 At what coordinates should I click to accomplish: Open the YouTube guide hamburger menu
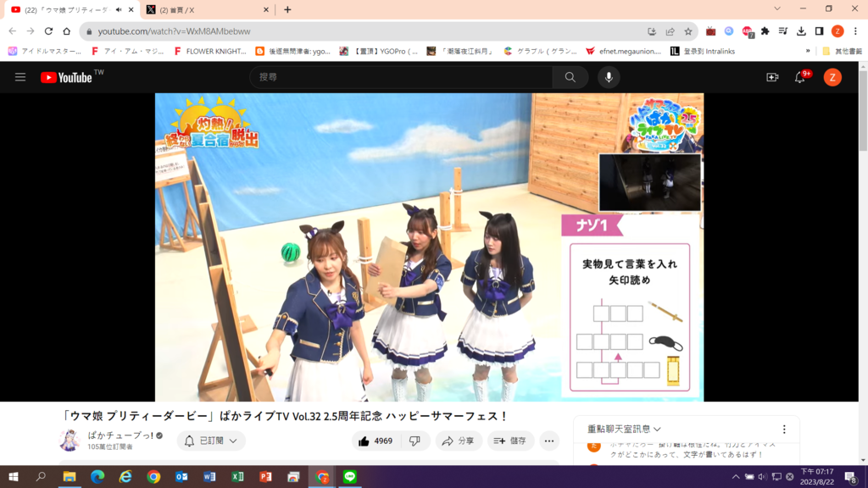coord(20,77)
